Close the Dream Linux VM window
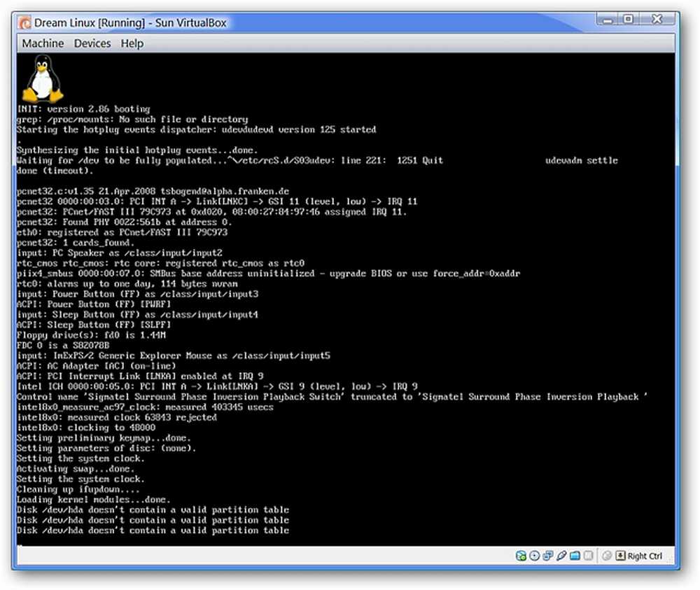The height and width of the screenshot is (590, 700). point(657,19)
